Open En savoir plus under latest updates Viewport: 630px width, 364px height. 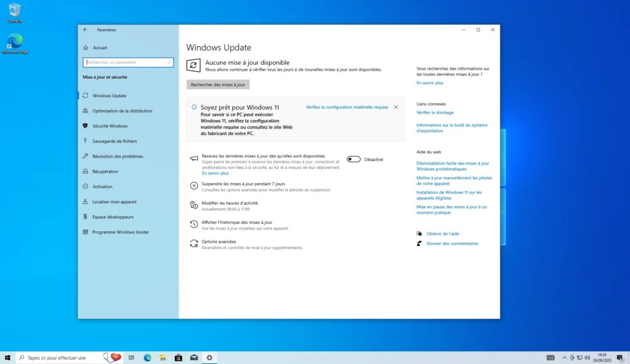click(x=215, y=173)
